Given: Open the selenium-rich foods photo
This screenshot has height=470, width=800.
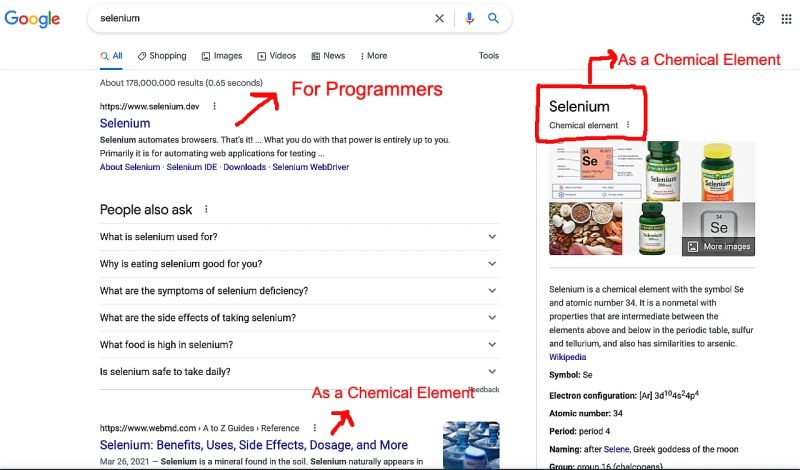Looking at the screenshot, I should [x=586, y=229].
